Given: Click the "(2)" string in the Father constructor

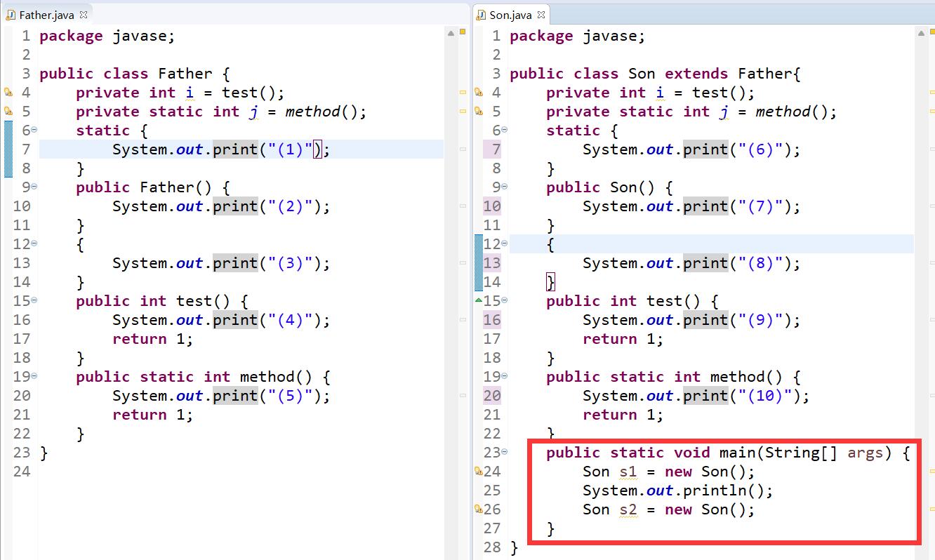Looking at the screenshot, I should (x=290, y=206).
